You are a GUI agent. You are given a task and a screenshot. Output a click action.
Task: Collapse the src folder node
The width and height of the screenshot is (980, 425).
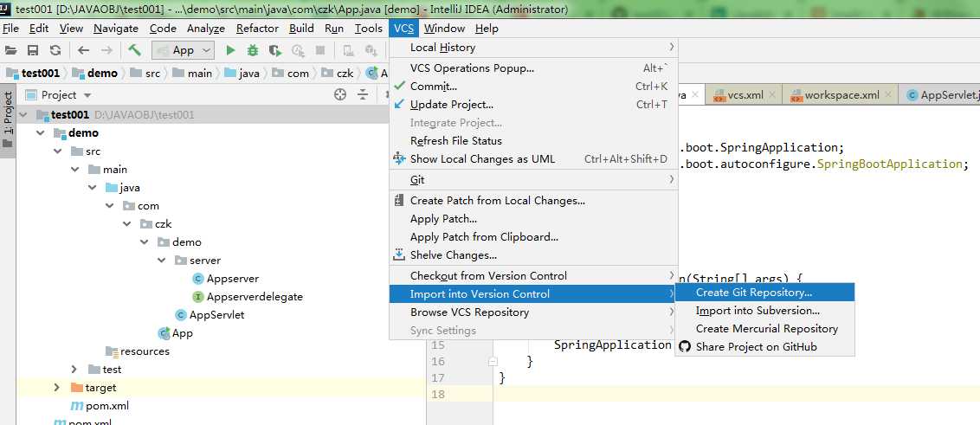(x=58, y=151)
